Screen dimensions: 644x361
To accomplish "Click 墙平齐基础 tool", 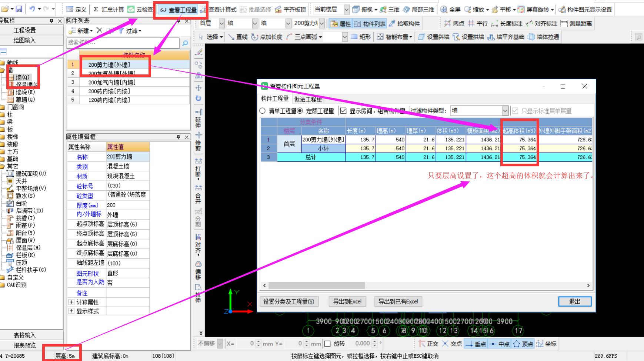I will [x=506, y=37].
